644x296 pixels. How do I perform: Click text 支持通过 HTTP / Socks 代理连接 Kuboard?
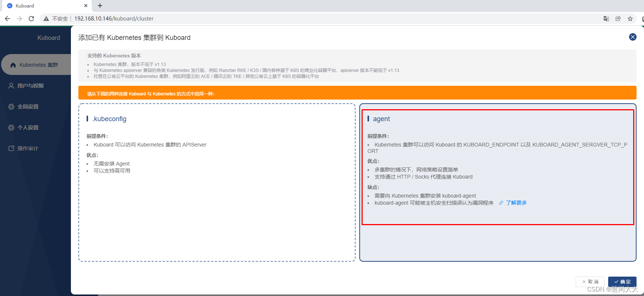[423, 177]
